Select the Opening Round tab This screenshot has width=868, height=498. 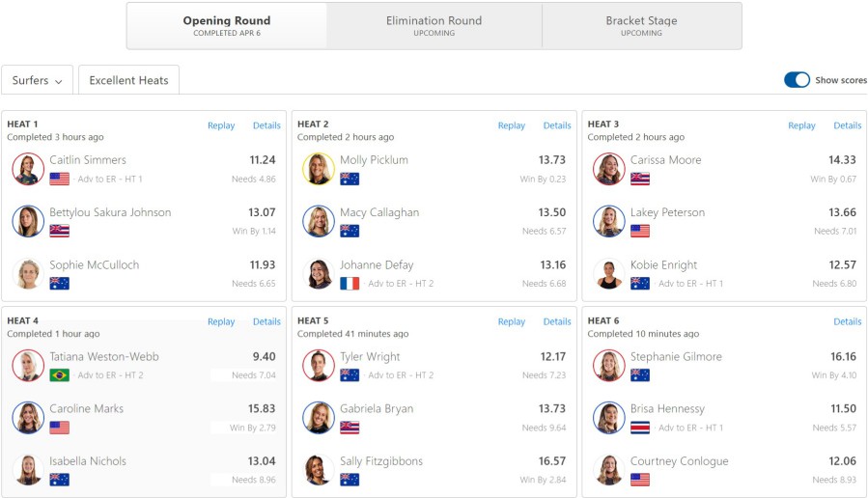coord(227,26)
